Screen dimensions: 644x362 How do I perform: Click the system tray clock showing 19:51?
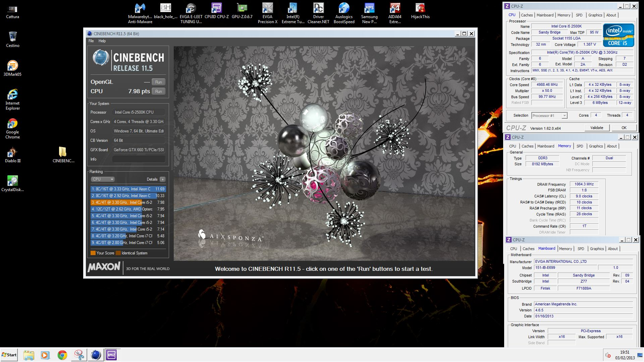(625, 355)
